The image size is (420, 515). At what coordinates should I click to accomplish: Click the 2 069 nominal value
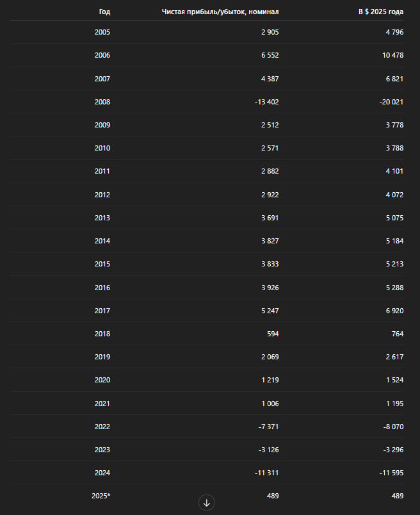pos(268,357)
